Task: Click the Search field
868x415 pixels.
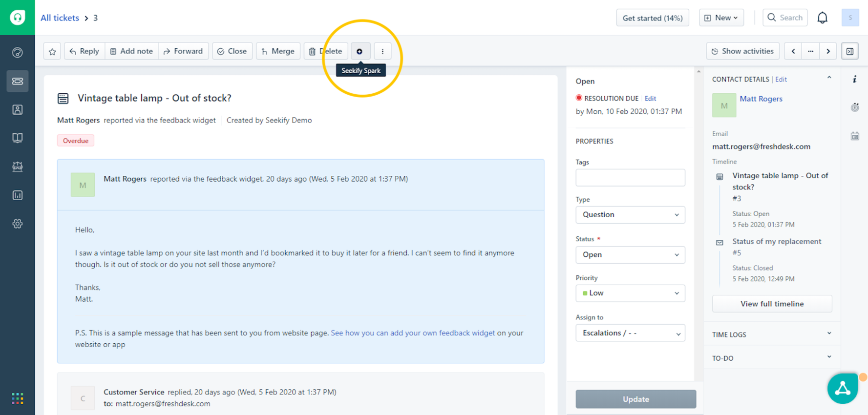Action: 785,18
